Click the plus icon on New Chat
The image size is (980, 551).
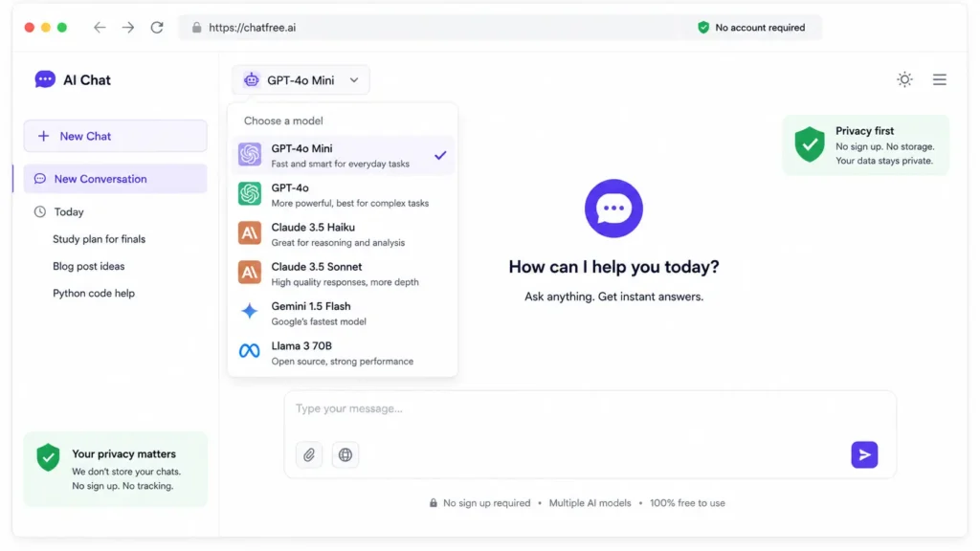tap(43, 136)
